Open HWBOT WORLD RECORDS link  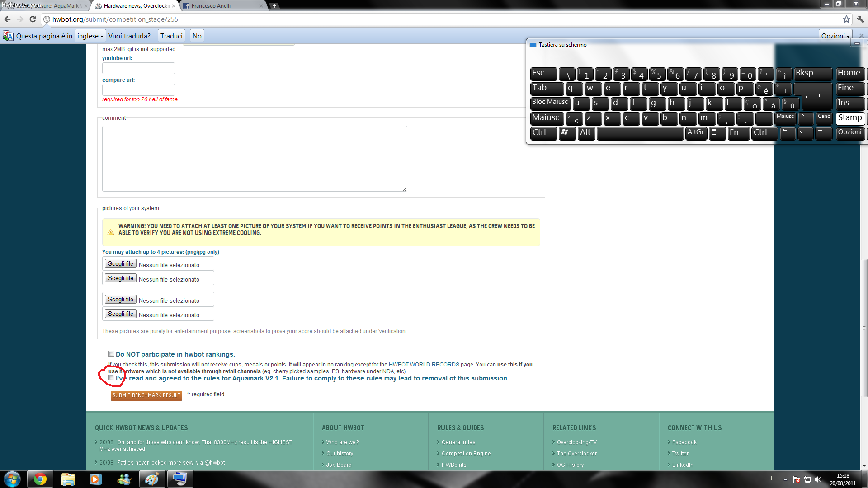[x=424, y=365]
